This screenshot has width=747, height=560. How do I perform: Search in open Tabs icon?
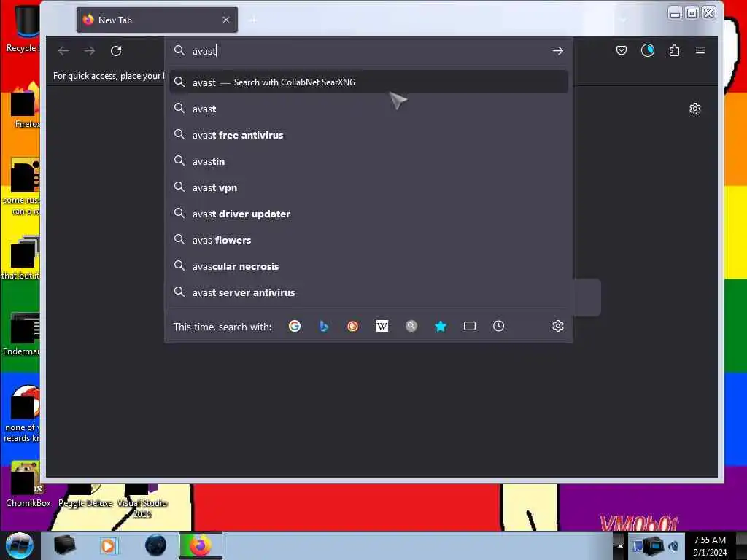pos(470,326)
